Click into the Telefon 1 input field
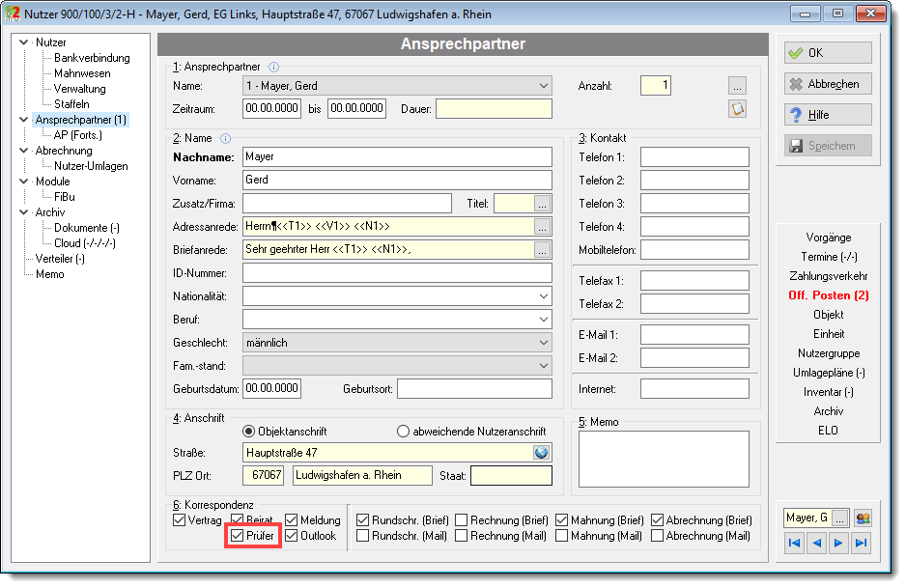This screenshot has height=588, width=906. click(x=694, y=157)
